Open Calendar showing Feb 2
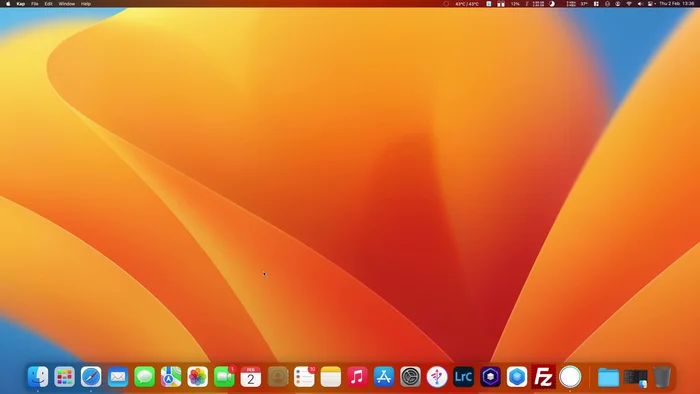The height and width of the screenshot is (394, 700). (251, 377)
